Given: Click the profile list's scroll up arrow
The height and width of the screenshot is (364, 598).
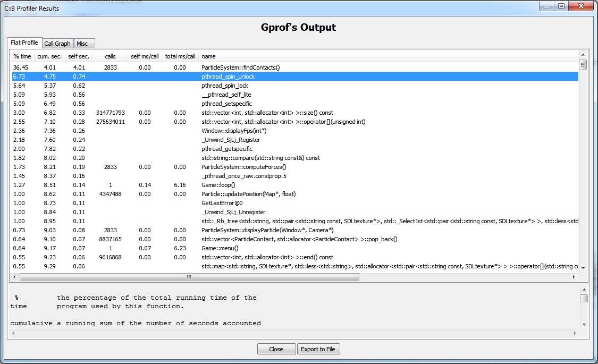Looking at the screenshot, I should (x=583, y=55).
